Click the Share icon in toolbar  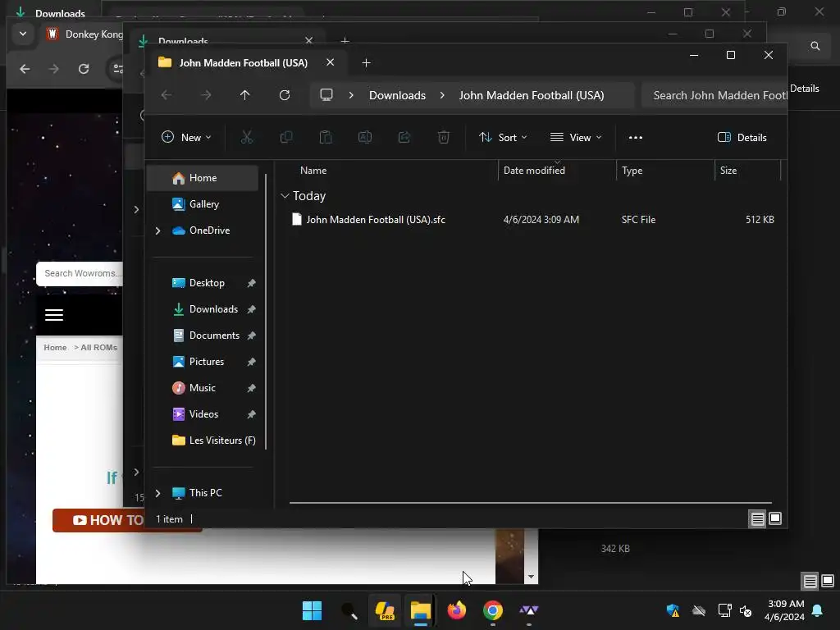pyautogui.click(x=404, y=138)
